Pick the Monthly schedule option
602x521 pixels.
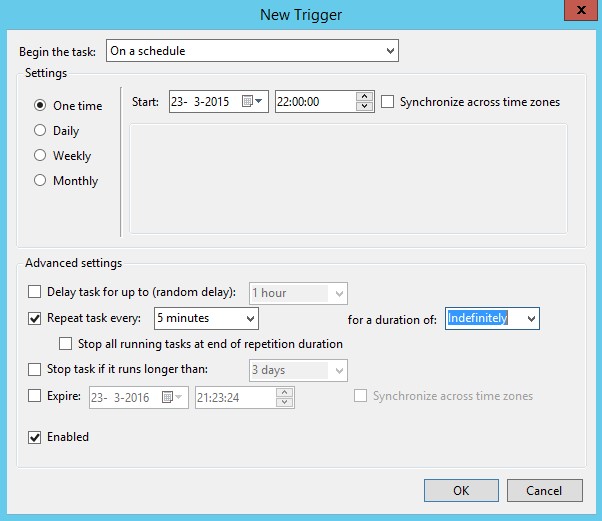41,180
